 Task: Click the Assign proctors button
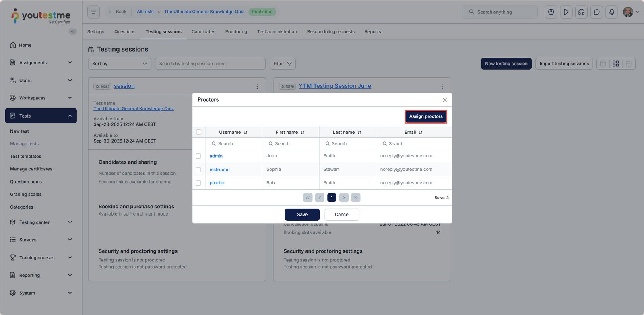tap(425, 116)
